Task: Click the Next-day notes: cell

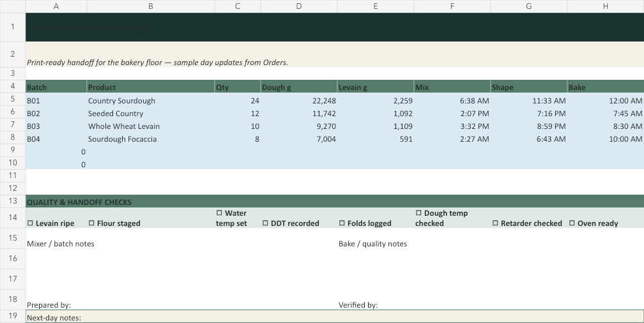Action: tap(335, 317)
